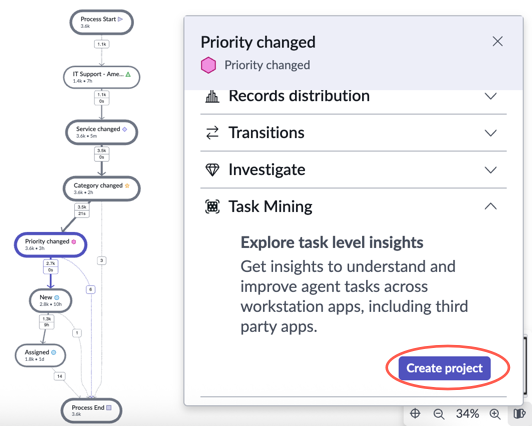
Task: Close the Priority changed panel
Action: point(498,41)
